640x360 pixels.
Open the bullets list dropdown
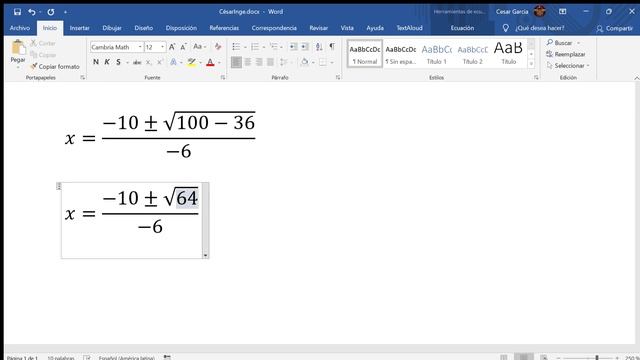245,47
